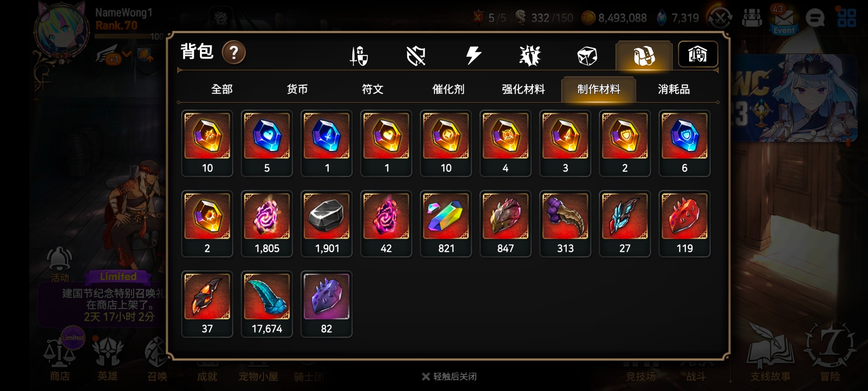Select the rainbow crystal item with 821
Screen dimensions: 868x391
[x=446, y=224]
